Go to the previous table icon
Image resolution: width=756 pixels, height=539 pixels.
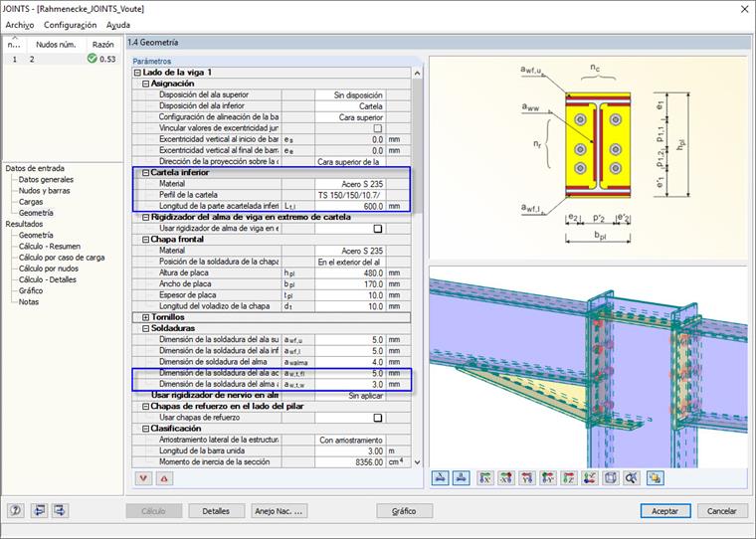point(39,510)
